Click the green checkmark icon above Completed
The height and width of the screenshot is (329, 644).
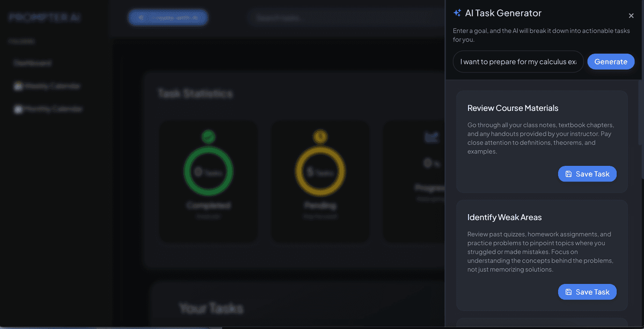coord(208,137)
